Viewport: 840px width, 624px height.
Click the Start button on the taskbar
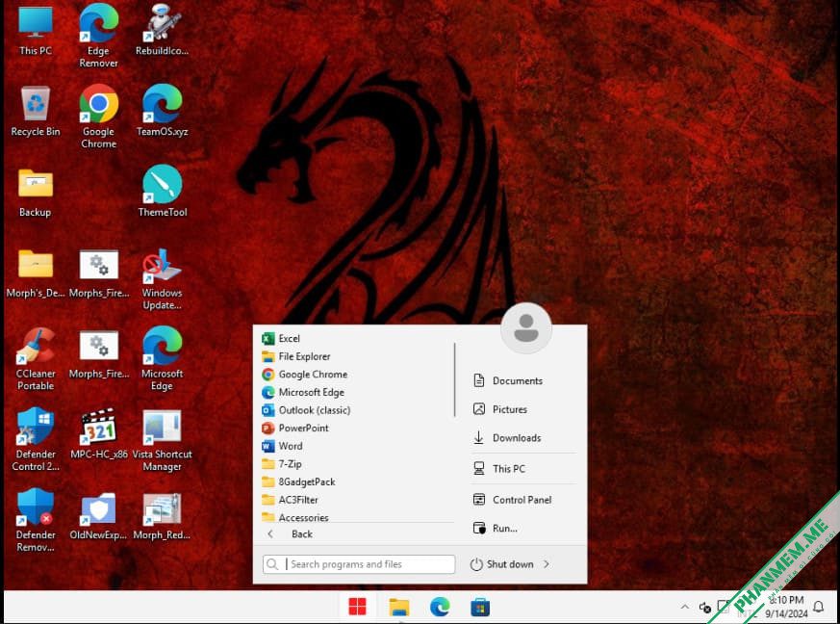point(357,607)
